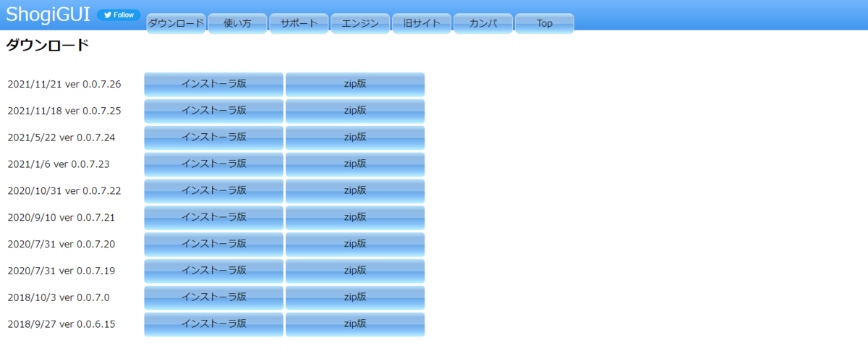Viewport: 868px width, 364px height.
Task: Click zip版 for ver 0.0.7.23
Action: [355, 164]
